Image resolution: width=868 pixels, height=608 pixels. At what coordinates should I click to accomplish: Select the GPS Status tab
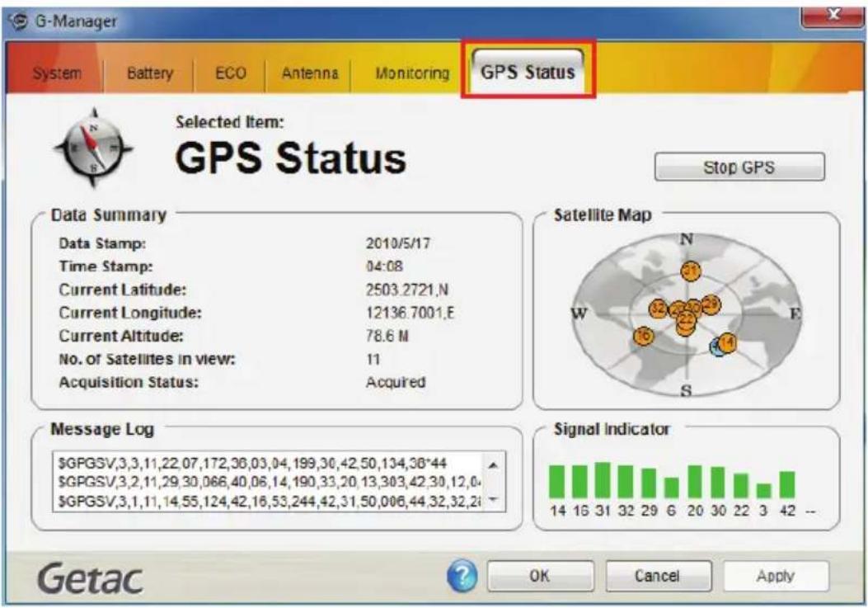[x=528, y=71]
